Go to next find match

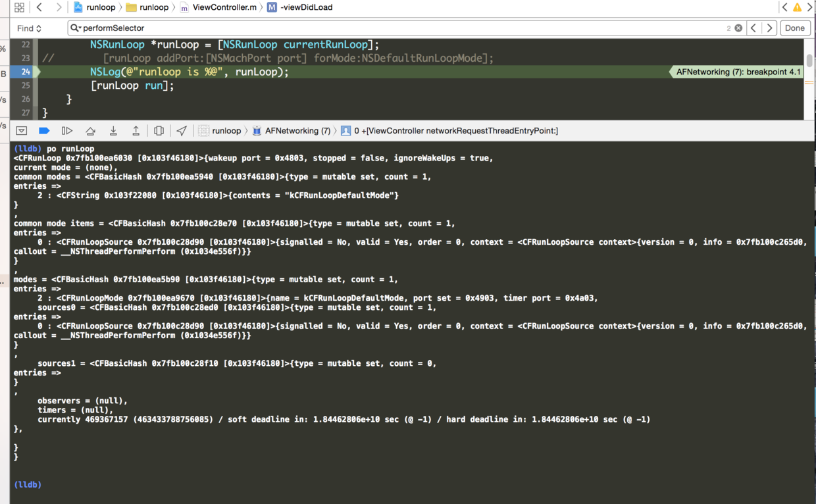[x=769, y=28]
